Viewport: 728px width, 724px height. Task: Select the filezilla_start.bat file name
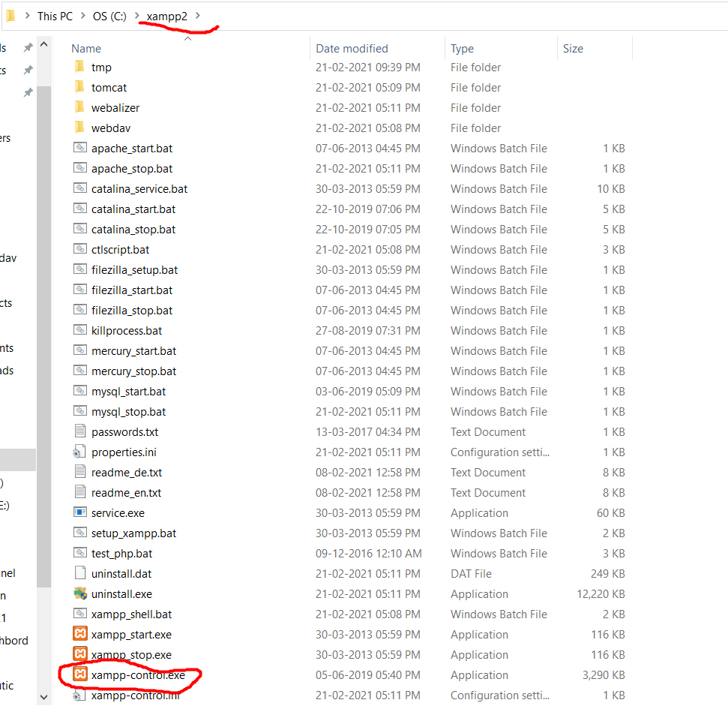pos(132,290)
